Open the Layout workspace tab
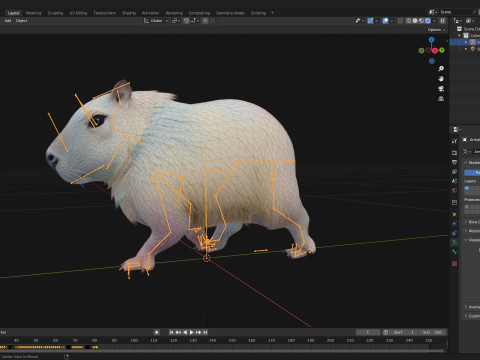 pyautogui.click(x=13, y=13)
